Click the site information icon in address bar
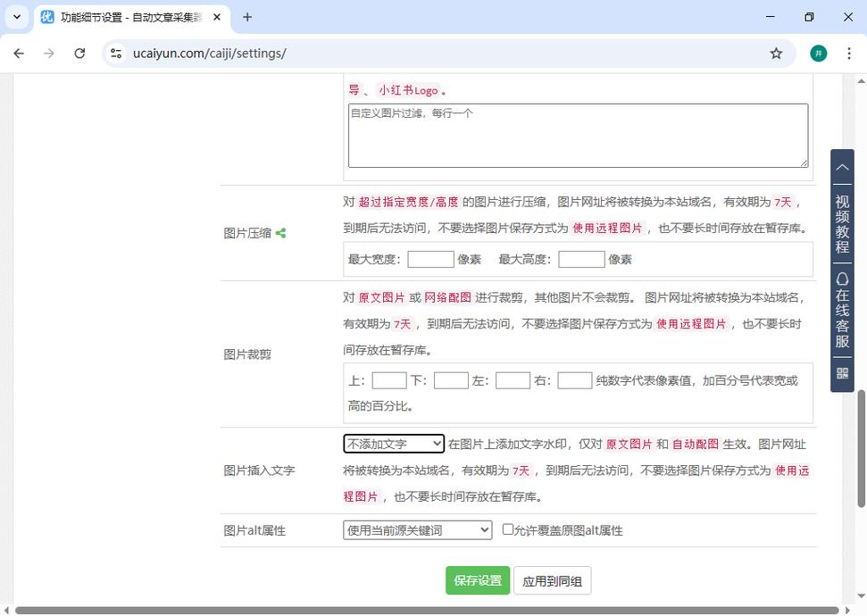The height and width of the screenshot is (616, 867). pyautogui.click(x=116, y=53)
